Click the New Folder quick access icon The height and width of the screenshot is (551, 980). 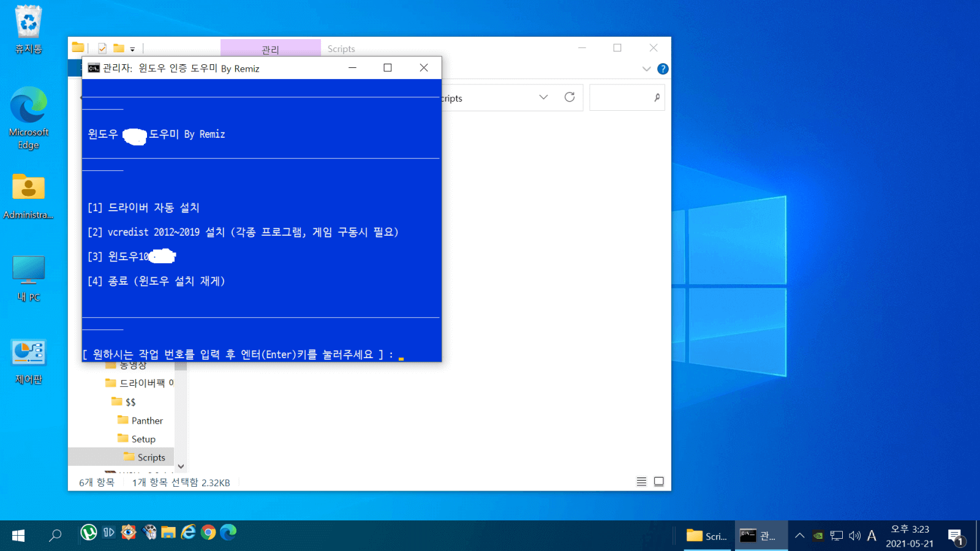(x=119, y=48)
